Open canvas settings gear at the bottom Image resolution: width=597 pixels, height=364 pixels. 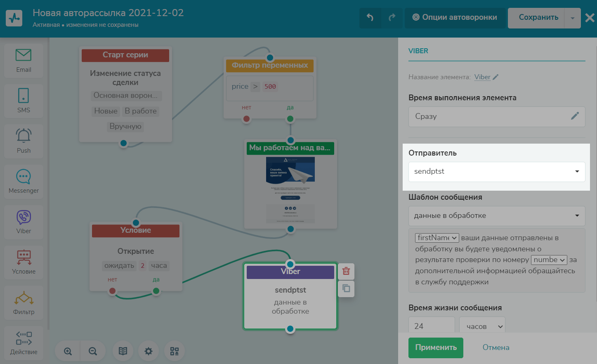[x=149, y=351]
